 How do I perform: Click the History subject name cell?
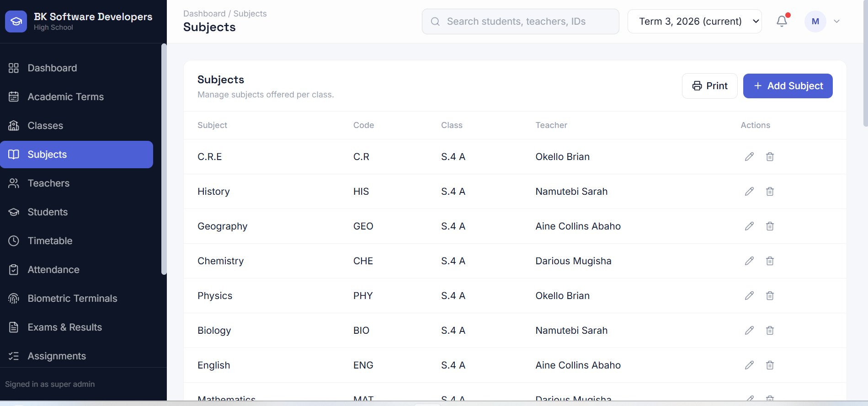[x=213, y=192]
